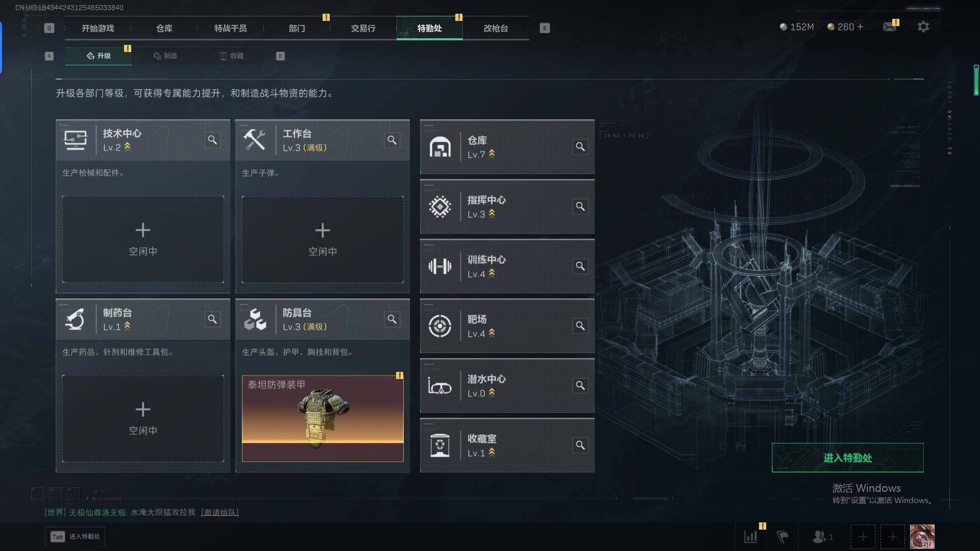Open magnifier details for 技术中心
The image size is (980, 551).
212,140
